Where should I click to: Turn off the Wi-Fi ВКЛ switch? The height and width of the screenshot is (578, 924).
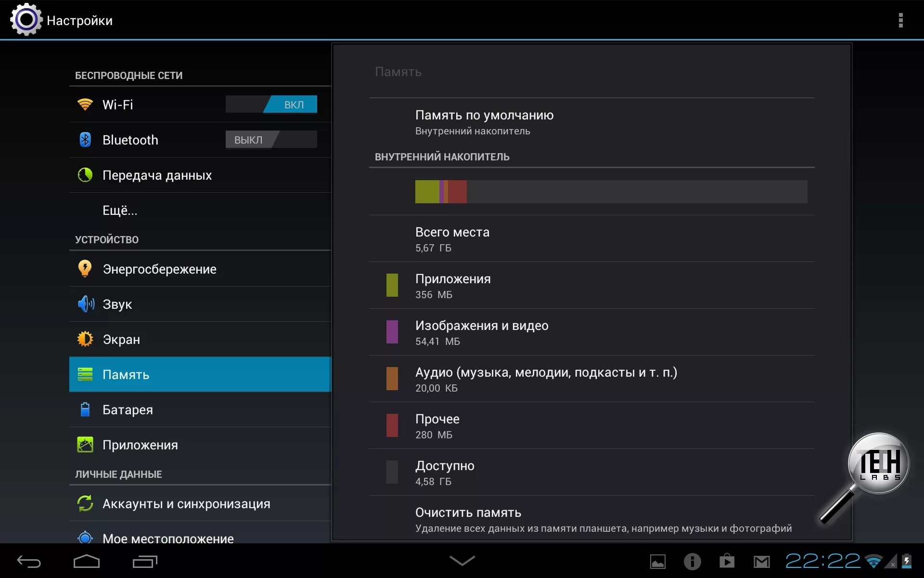(271, 105)
